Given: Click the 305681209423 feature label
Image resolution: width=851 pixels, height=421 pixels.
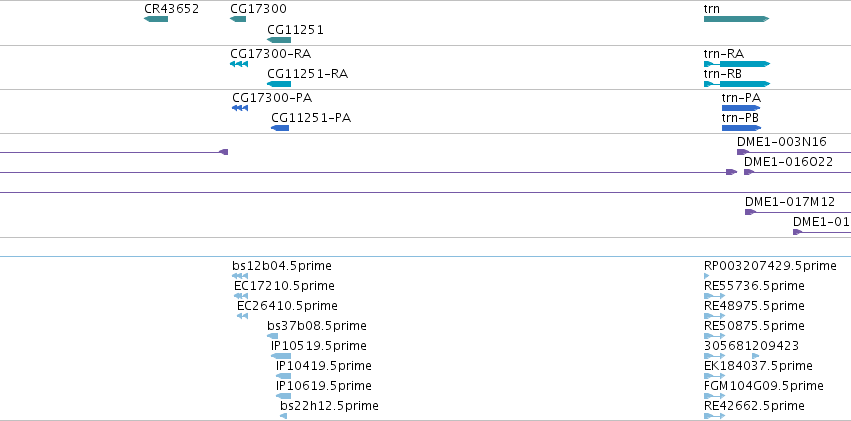Looking at the screenshot, I should point(751,346).
